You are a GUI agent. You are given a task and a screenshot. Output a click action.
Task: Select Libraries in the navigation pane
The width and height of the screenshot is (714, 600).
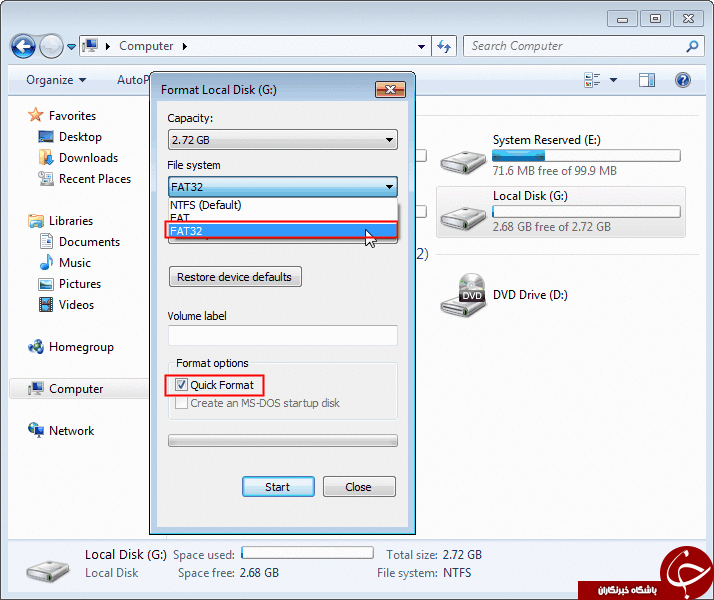click(x=71, y=221)
